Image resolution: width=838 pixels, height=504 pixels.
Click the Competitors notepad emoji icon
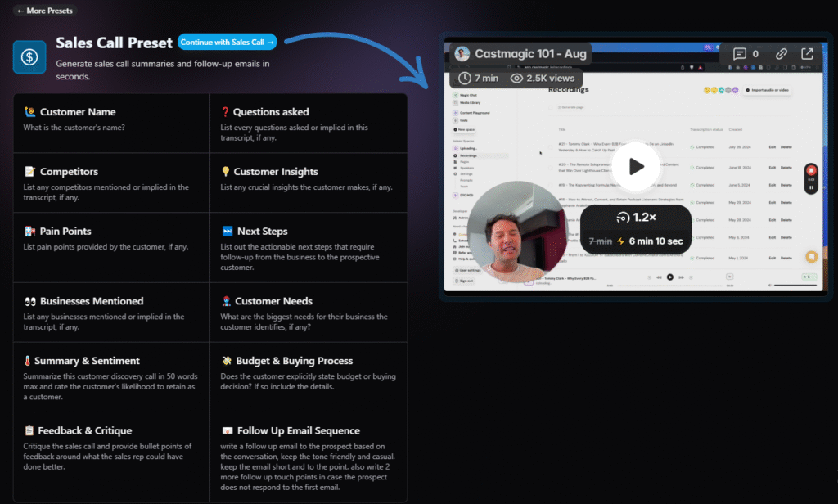pyautogui.click(x=29, y=172)
